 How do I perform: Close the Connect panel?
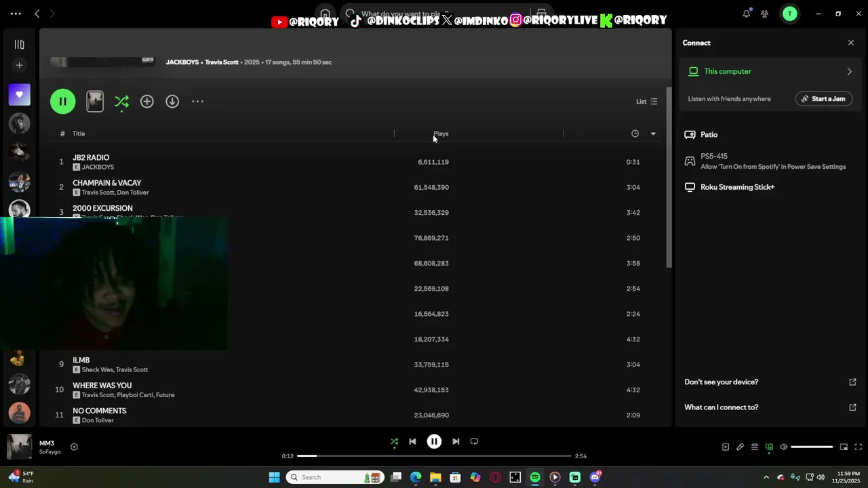[x=851, y=43]
